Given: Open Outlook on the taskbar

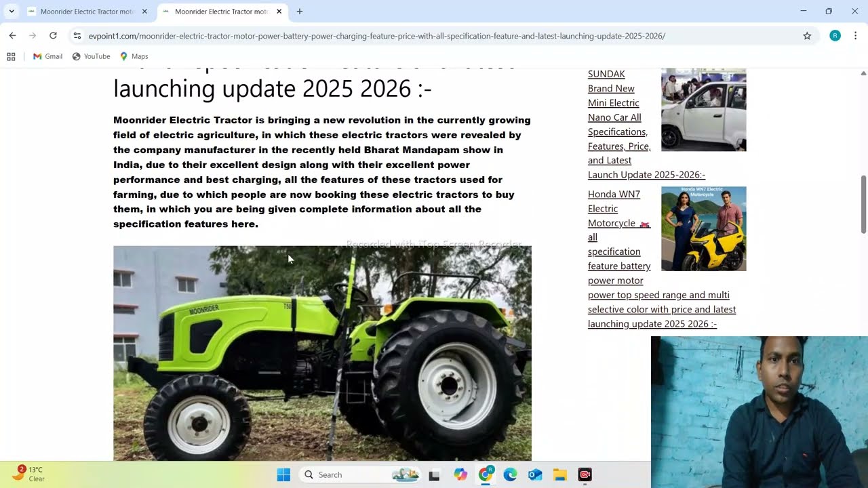Looking at the screenshot, I should click(535, 474).
